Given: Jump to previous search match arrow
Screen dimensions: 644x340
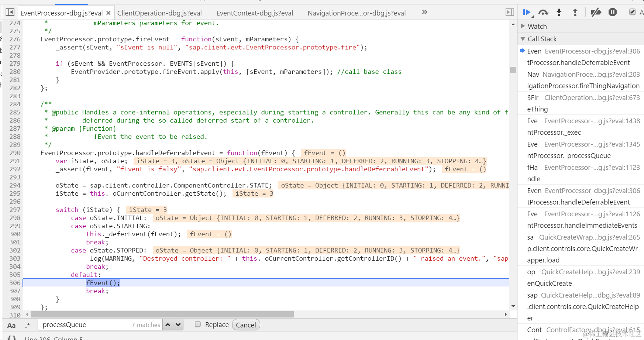Looking at the screenshot, I should pos(168,325).
